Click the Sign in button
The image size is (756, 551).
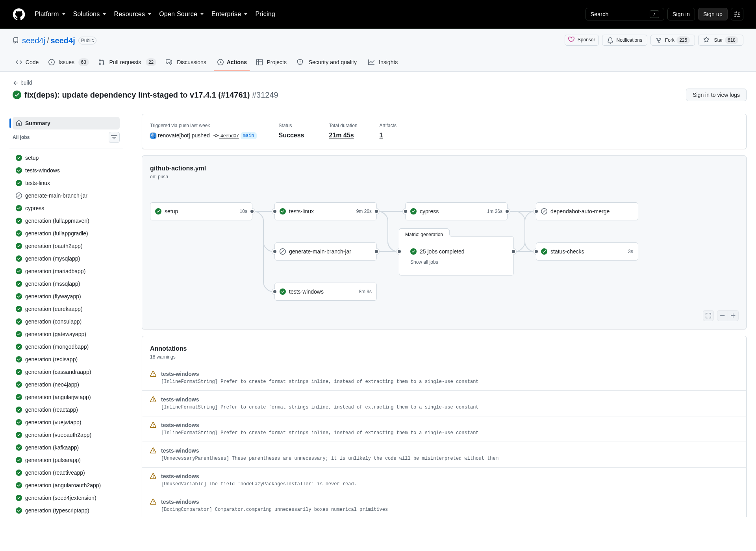(x=681, y=14)
